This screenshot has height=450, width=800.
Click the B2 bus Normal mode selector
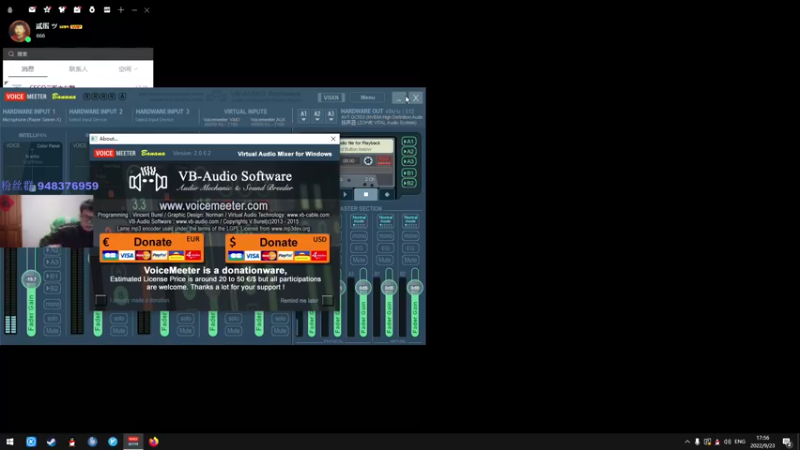pos(411,221)
